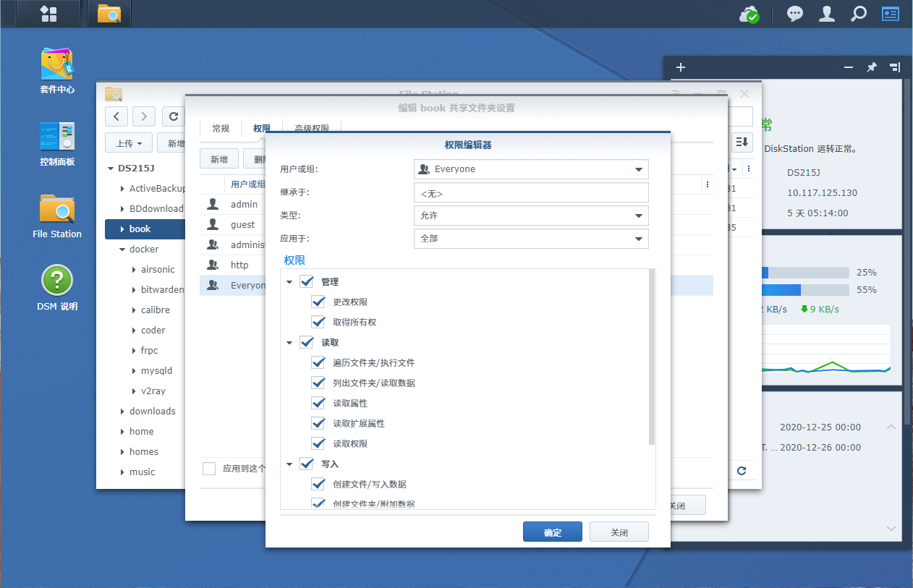Toggle the 读取属性 checkbox

318,403
